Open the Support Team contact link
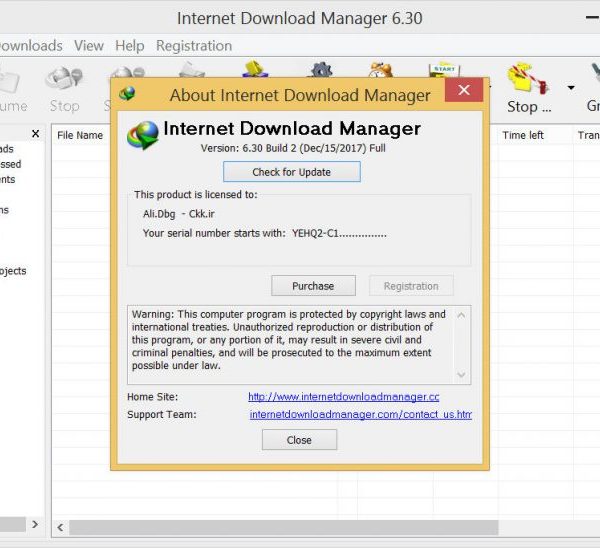Viewport: 600px width, 548px height. (360, 414)
